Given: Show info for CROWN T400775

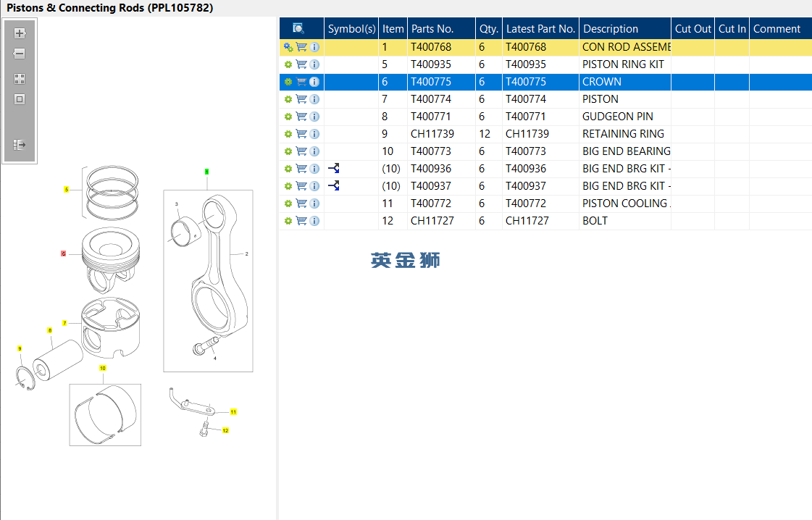Looking at the screenshot, I should click(x=314, y=82).
